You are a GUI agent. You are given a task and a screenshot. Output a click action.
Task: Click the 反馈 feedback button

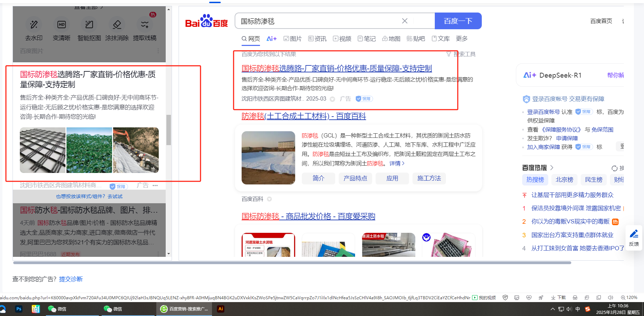634,238
